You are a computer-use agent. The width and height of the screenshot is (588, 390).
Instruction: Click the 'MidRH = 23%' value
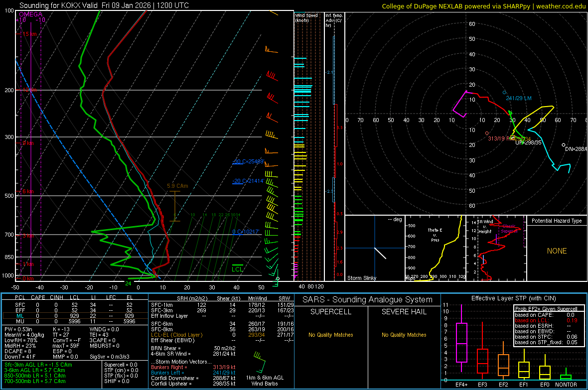(x=20, y=346)
